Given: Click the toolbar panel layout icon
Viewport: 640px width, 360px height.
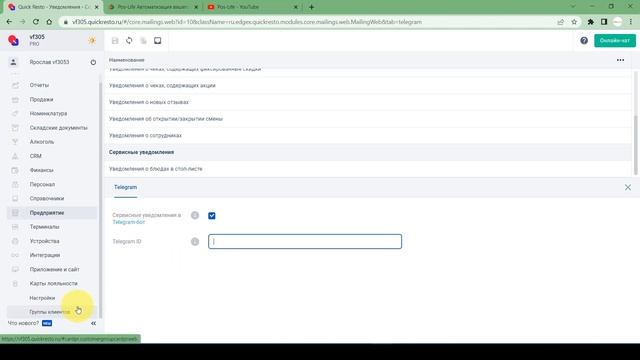Looking at the screenshot, I should [158, 40].
